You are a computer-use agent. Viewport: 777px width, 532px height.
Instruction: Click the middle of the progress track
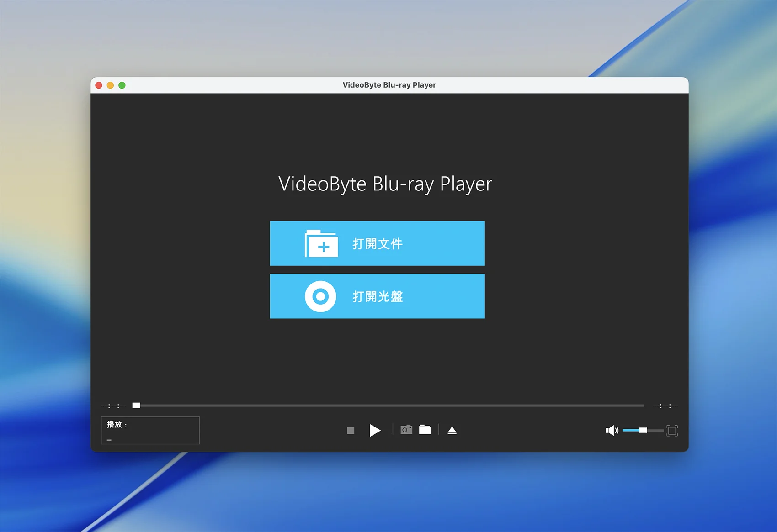pos(389,405)
